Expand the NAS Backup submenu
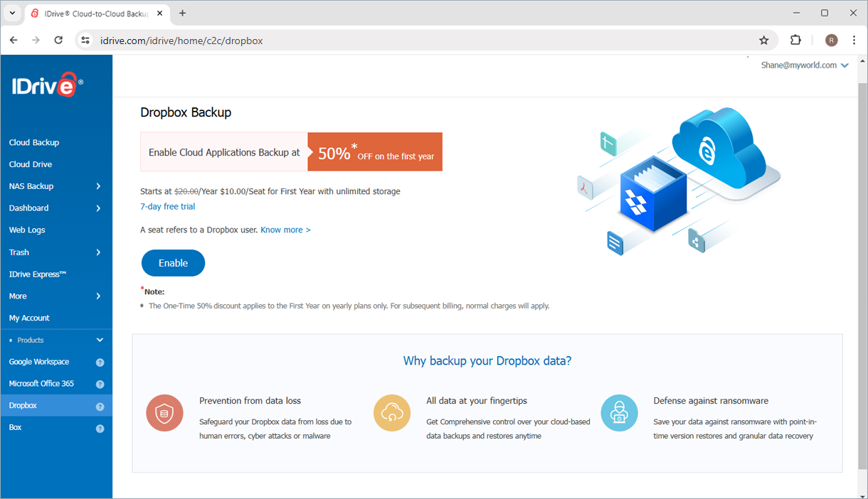 98,186
